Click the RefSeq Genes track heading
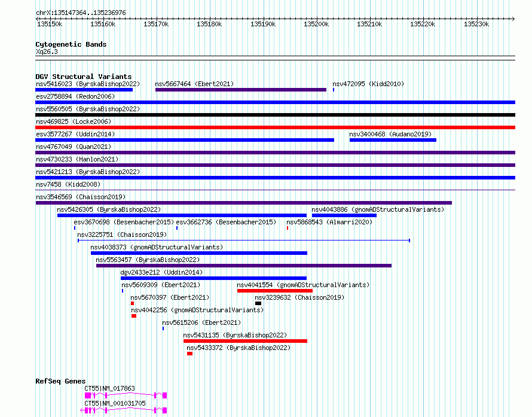 coord(60,381)
